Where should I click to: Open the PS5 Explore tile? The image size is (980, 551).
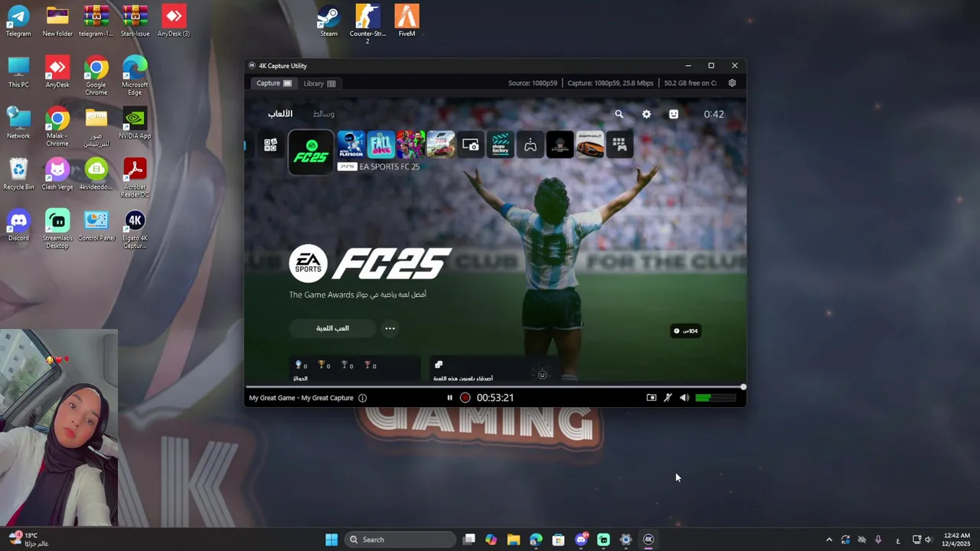pos(270,145)
